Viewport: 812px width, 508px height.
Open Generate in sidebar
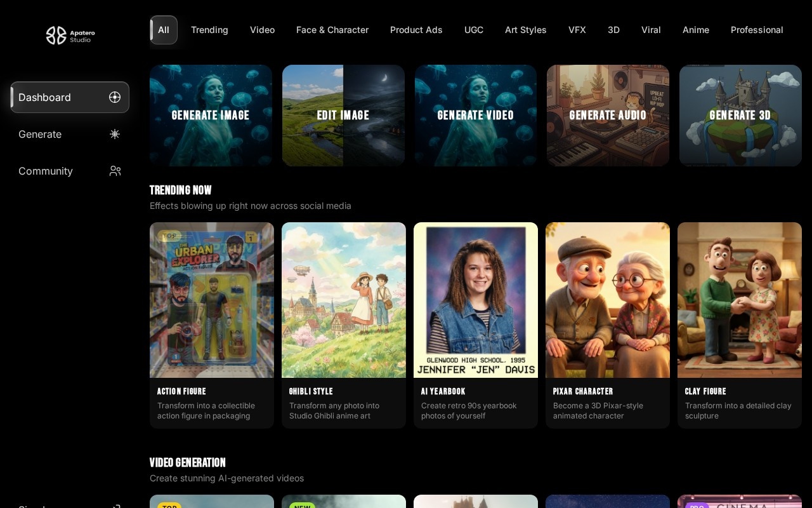(x=70, y=134)
